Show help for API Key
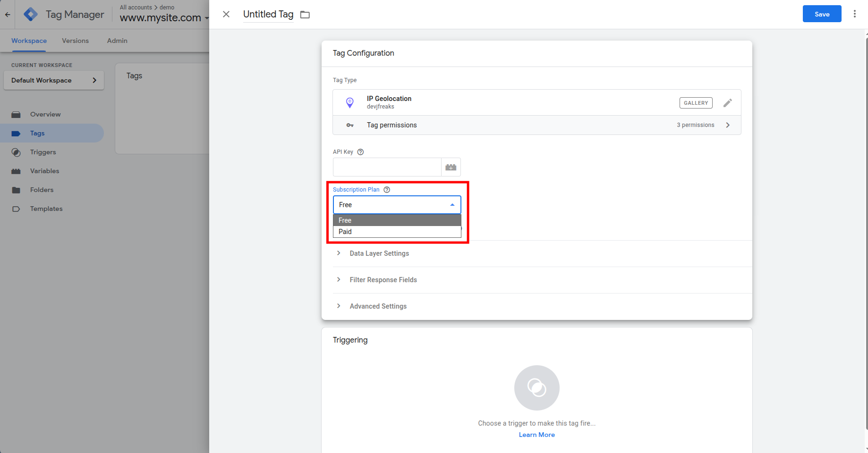 pos(360,152)
